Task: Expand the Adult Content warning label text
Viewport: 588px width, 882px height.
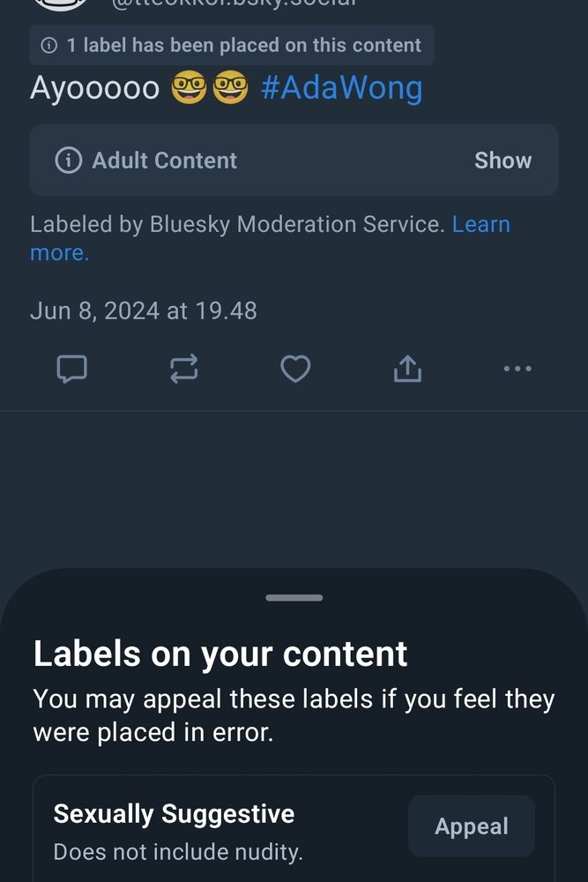Action: click(164, 161)
